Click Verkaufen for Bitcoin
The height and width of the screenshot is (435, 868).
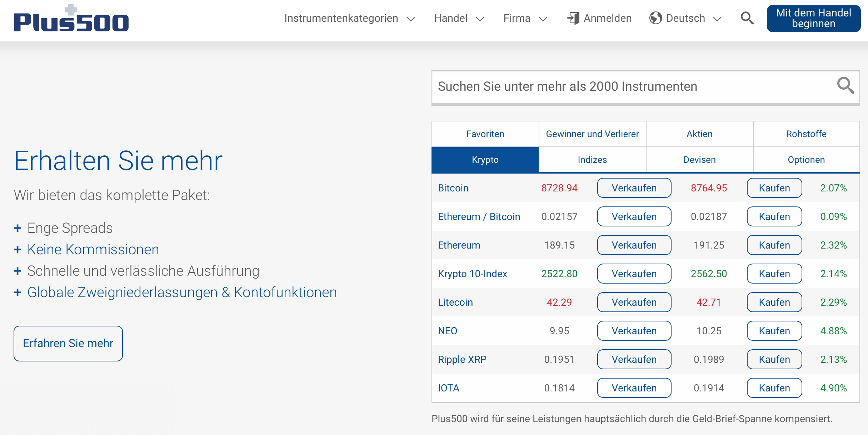click(634, 188)
